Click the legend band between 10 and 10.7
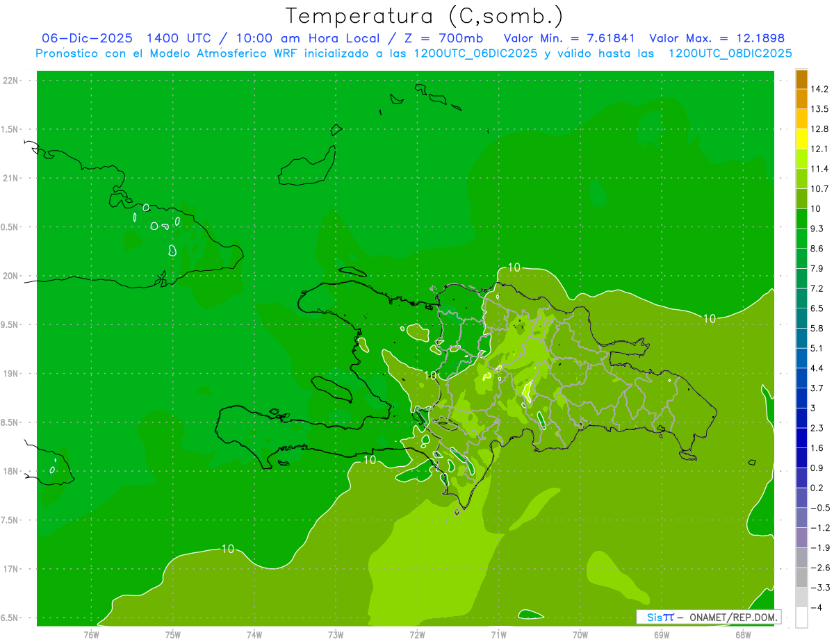 coord(801,199)
